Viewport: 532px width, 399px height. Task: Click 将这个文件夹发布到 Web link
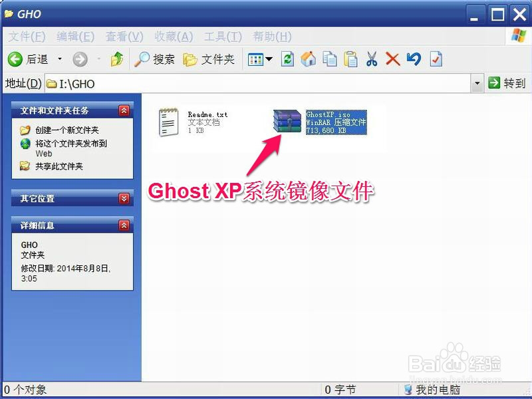[71, 148]
